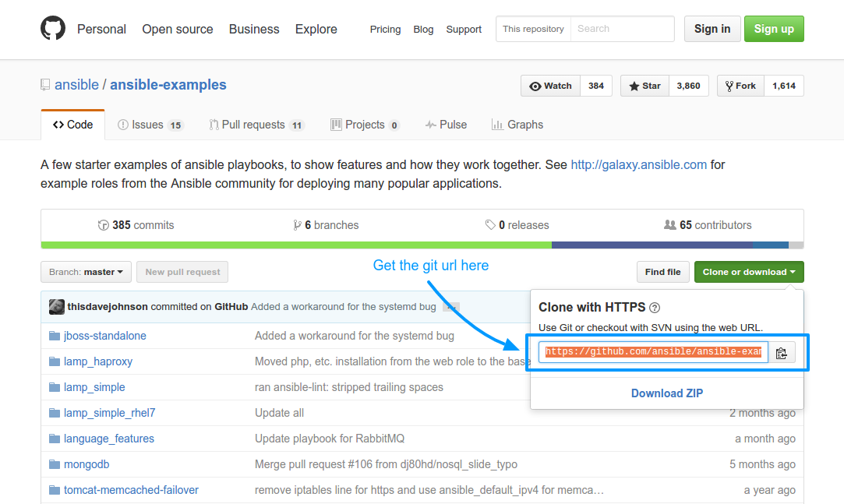This screenshot has width=844, height=504.
Task: View the 6 branches
Action: pyautogui.click(x=326, y=225)
